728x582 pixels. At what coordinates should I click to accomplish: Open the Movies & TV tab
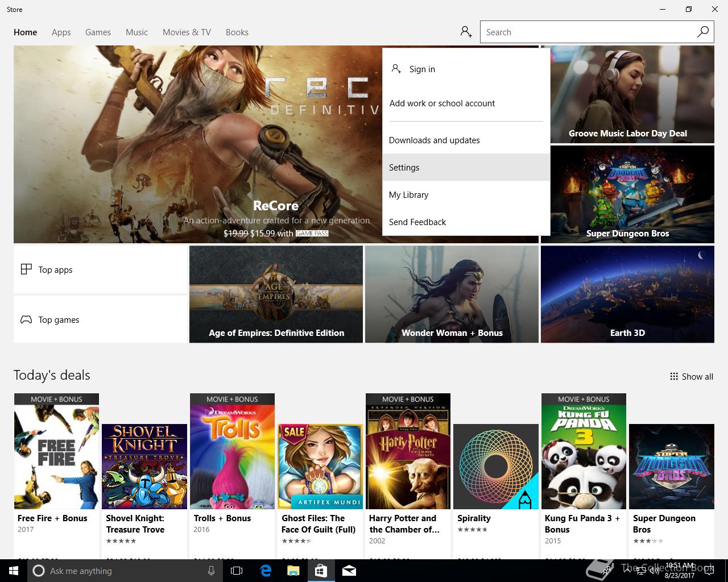tap(187, 32)
